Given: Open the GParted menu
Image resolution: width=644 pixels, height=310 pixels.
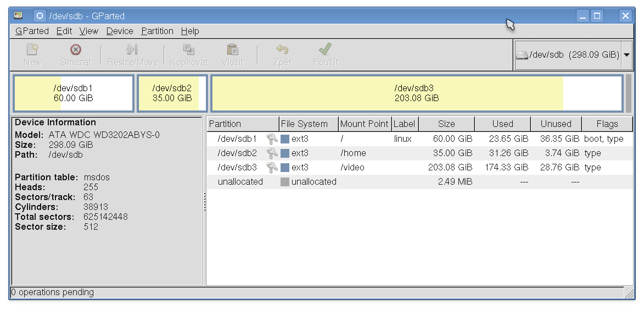Looking at the screenshot, I should (x=32, y=31).
